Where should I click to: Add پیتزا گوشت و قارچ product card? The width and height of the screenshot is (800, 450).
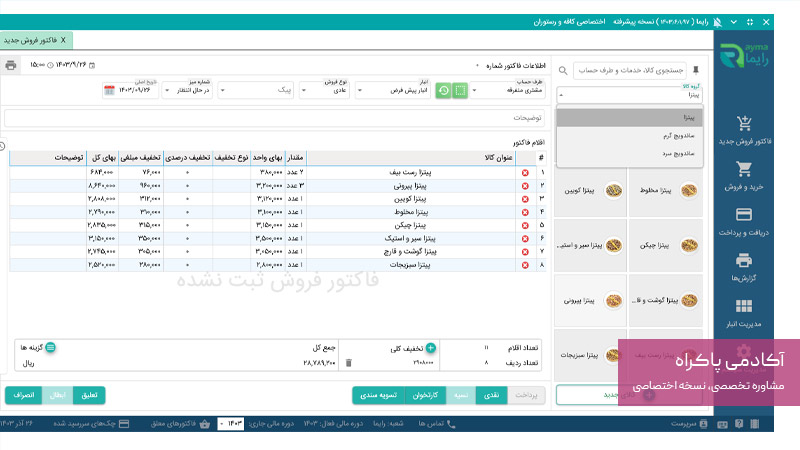click(666, 301)
